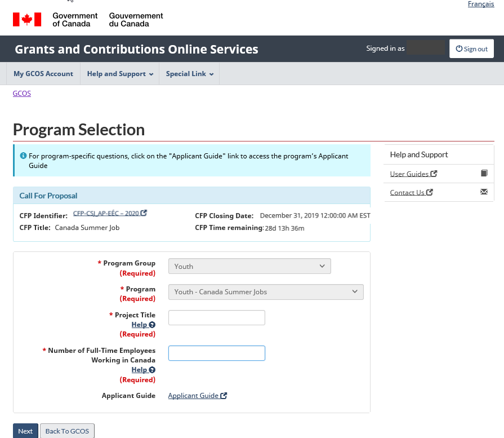Expand the Help and Support menu
The width and height of the screenshot is (504, 438).
click(x=120, y=74)
